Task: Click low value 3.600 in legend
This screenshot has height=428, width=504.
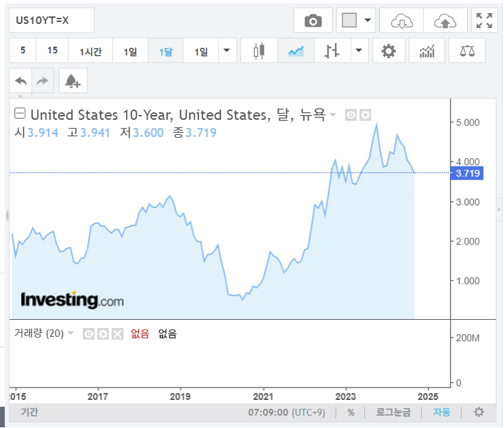Action: point(148,132)
